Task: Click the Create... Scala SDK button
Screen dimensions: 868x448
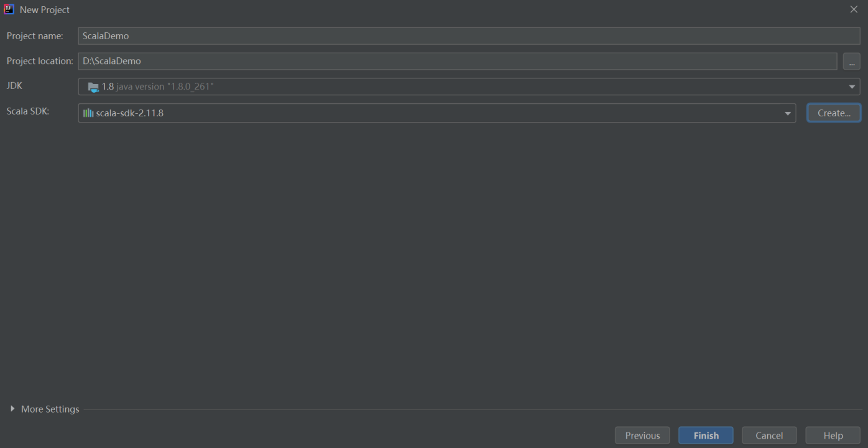Action: 834,113
